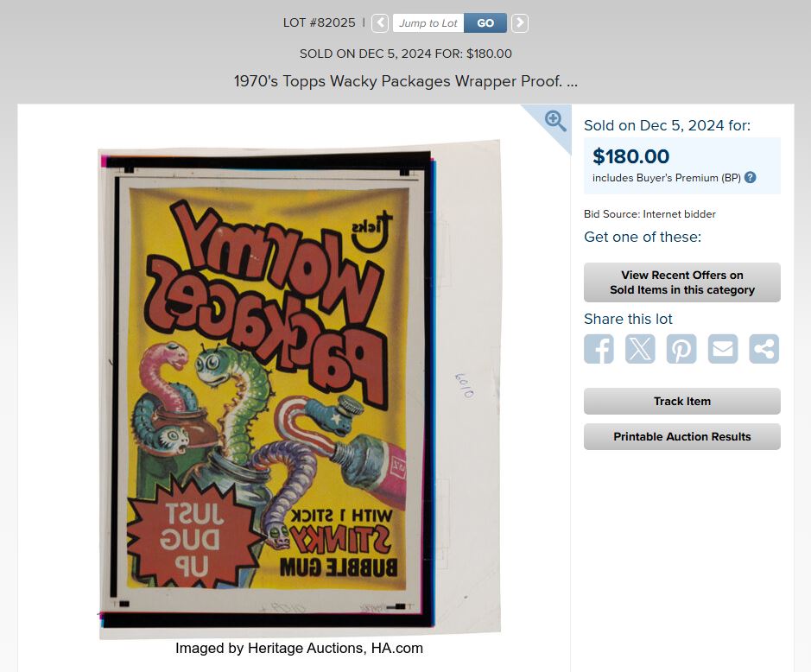Click the Track Item button
The image size is (811, 672).
click(x=681, y=401)
